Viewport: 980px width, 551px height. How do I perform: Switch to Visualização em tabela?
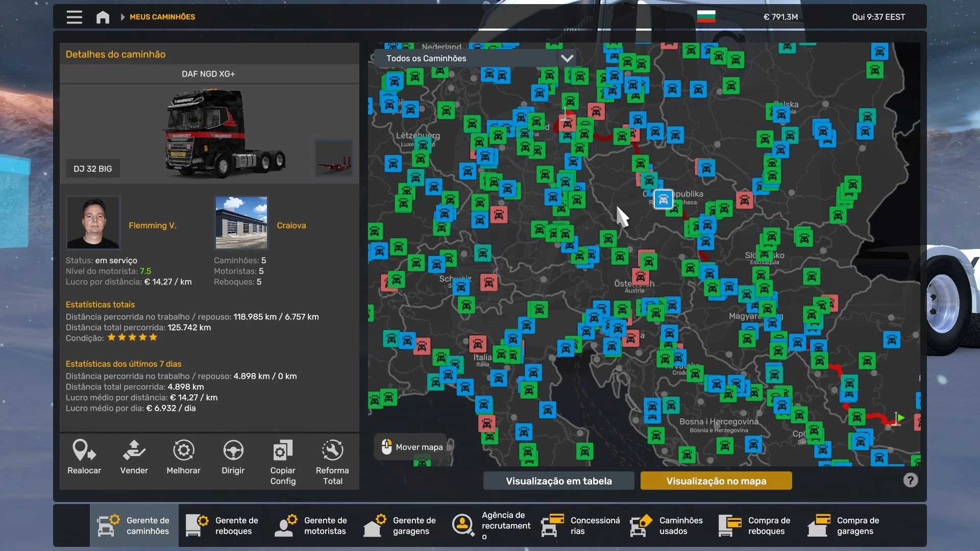[558, 481]
